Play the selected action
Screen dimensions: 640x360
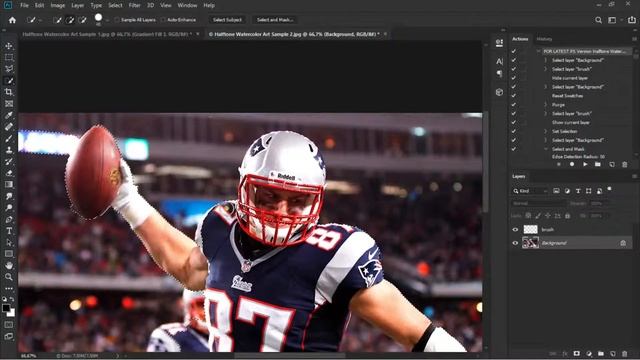(x=585, y=164)
